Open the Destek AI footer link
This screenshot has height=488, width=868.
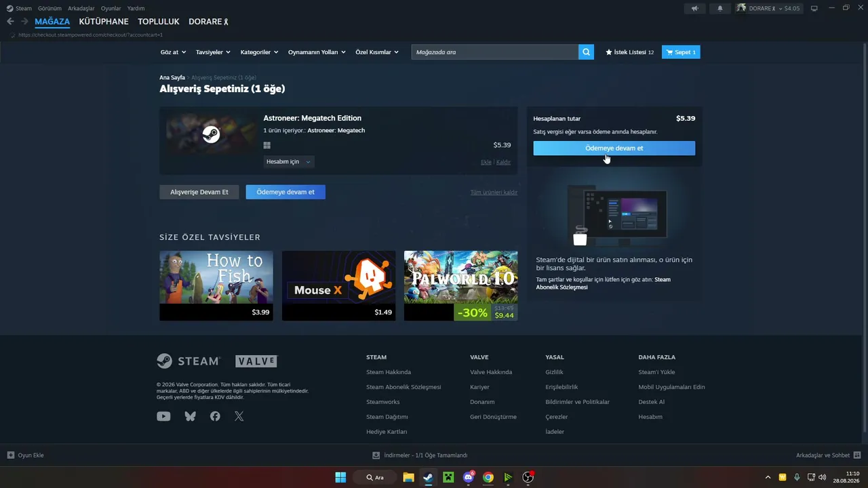(x=652, y=402)
